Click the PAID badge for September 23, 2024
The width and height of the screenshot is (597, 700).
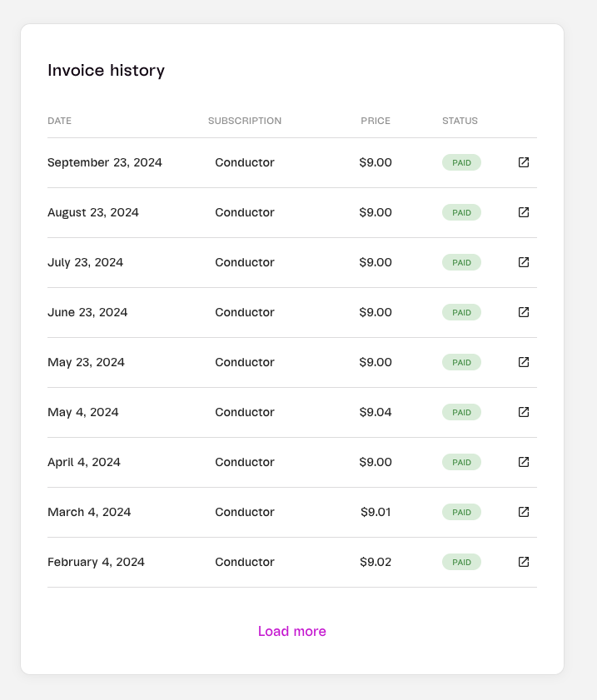[461, 162]
